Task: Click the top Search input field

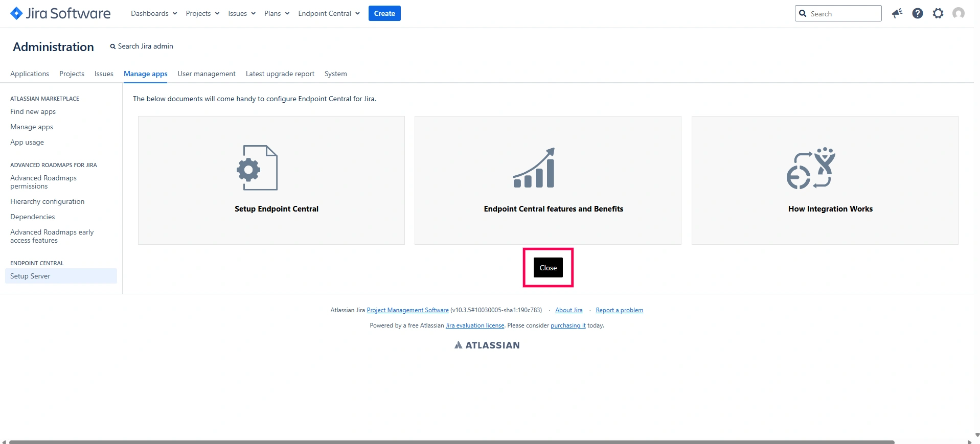Action: pos(838,13)
